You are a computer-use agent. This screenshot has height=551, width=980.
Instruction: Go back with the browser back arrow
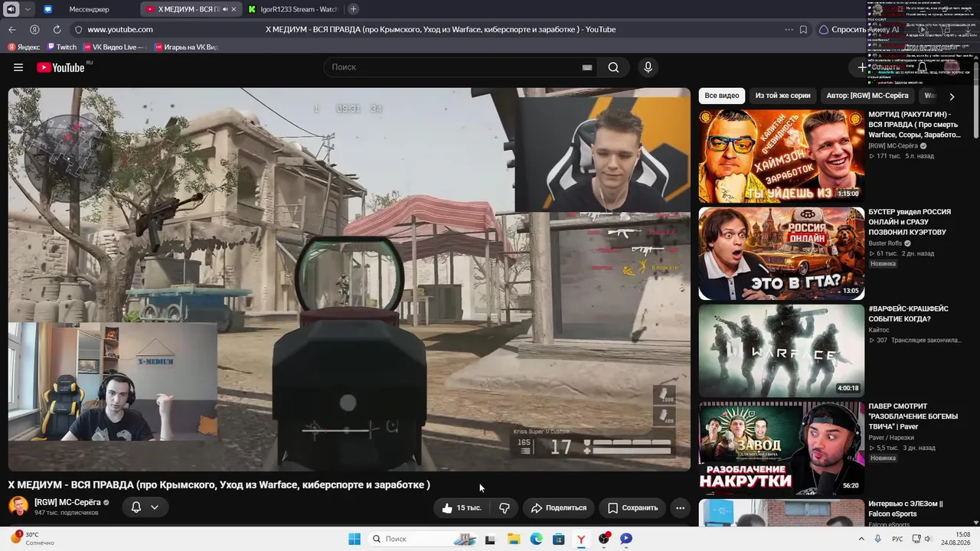click(12, 29)
